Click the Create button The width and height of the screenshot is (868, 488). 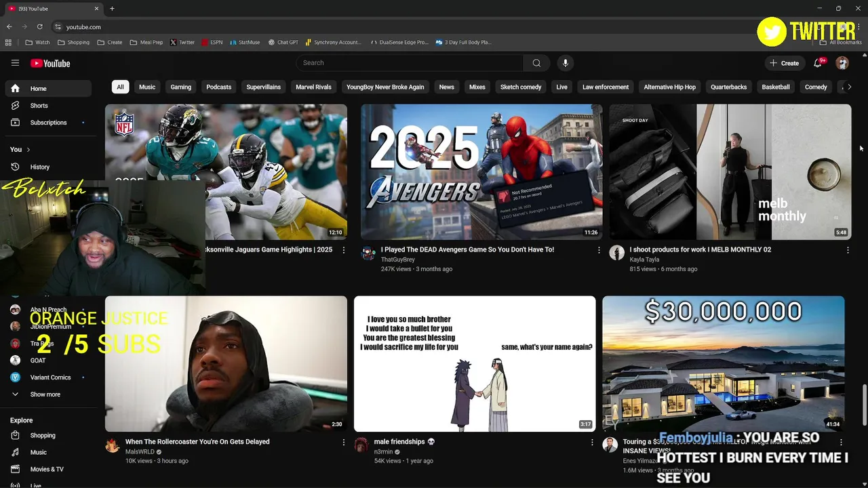click(785, 63)
